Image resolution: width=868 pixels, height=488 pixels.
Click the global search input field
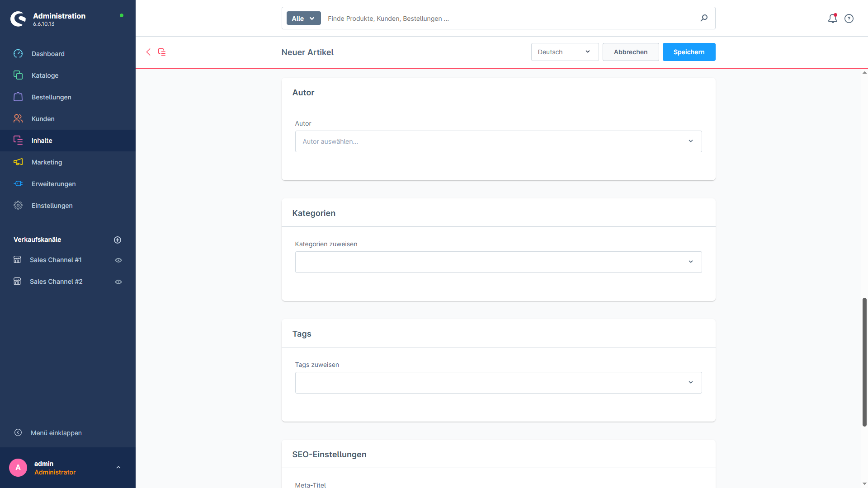click(x=511, y=19)
